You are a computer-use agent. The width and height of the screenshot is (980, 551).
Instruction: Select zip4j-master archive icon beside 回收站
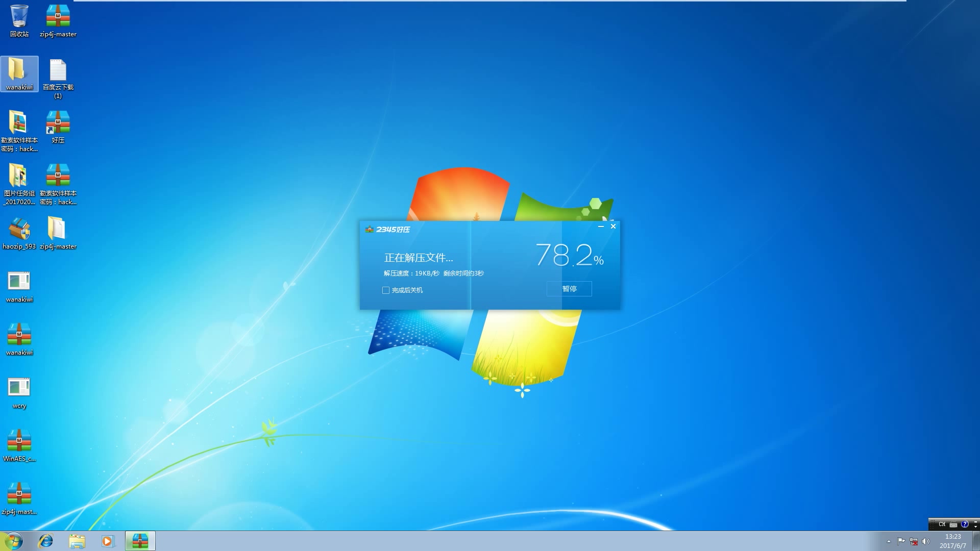pyautogui.click(x=58, y=21)
